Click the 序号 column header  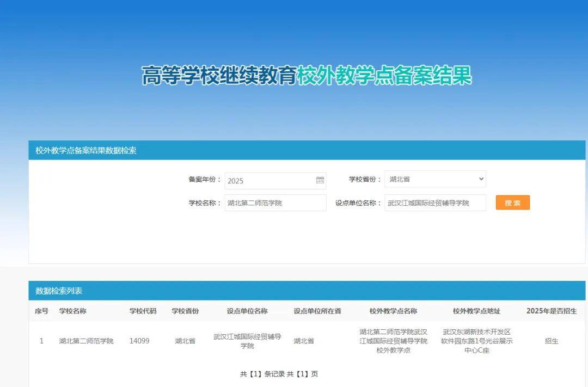41,311
